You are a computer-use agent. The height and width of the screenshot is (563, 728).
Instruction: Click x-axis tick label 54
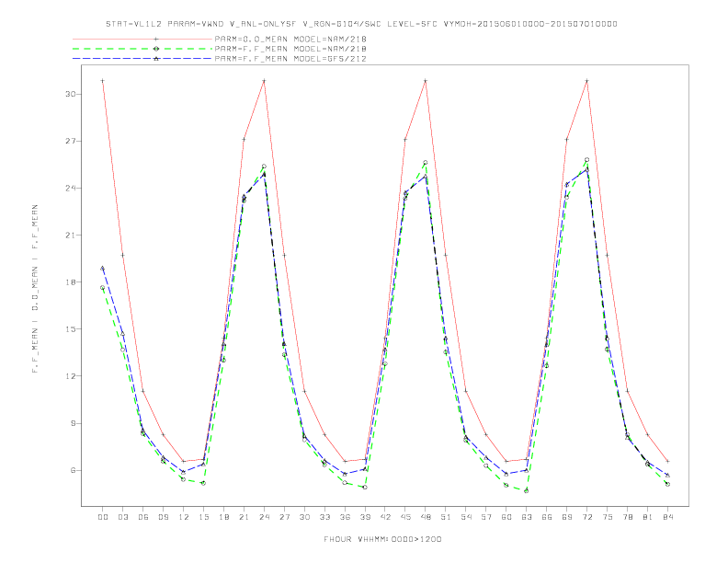point(466,517)
